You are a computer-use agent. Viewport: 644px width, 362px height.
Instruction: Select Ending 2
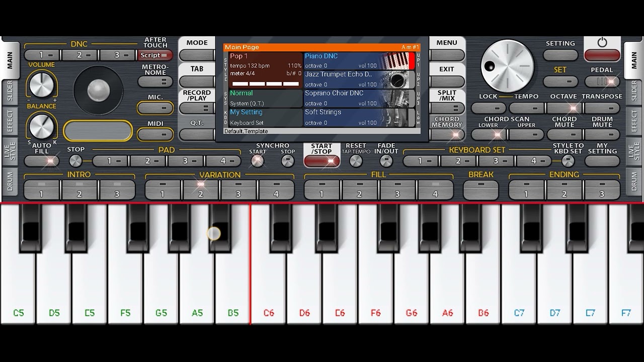point(565,190)
